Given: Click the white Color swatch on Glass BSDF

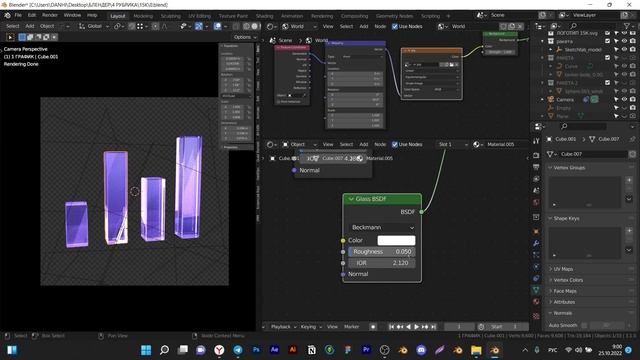Looking at the screenshot, I should tap(396, 240).
